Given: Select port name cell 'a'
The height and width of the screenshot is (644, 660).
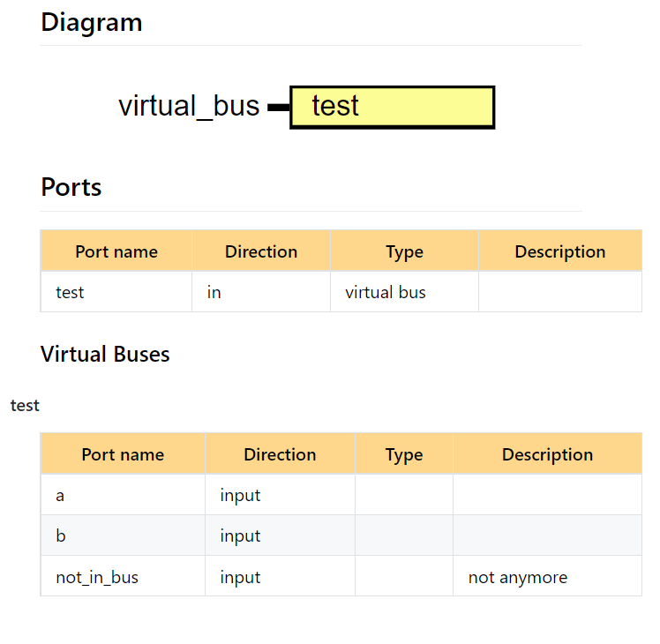Looking at the screenshot, I should click(x=123, y=495).
